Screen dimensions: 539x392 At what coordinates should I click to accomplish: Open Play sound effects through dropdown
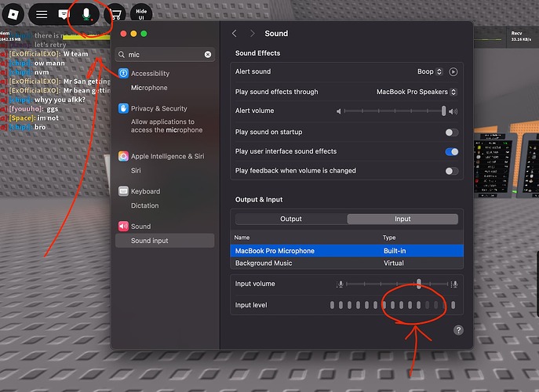(x=417, y=92)
